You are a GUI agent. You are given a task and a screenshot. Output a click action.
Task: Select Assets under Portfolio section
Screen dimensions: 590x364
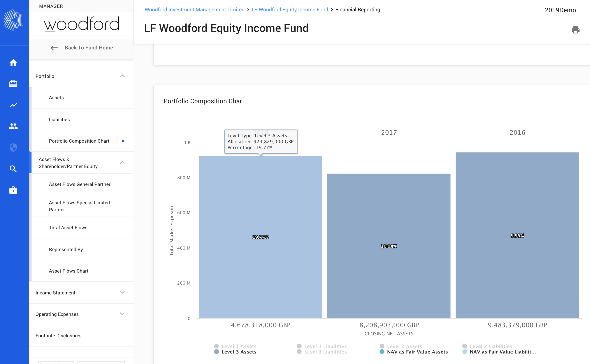[56, 97]
